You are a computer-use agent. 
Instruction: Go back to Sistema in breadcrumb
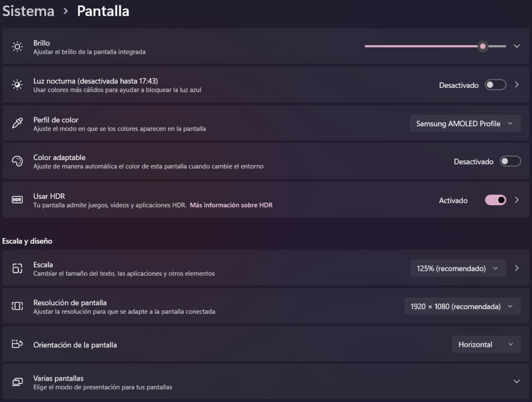29,11
